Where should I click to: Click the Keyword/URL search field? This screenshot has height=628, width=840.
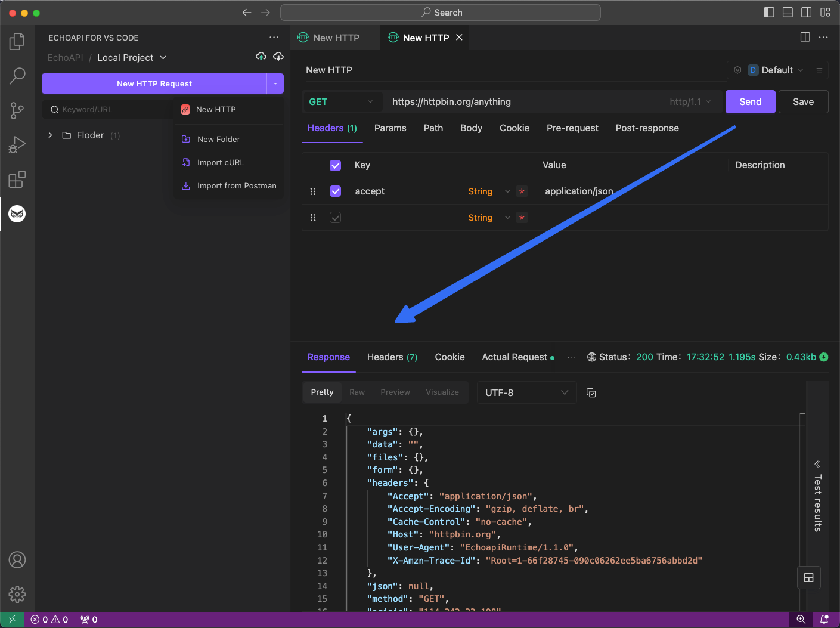(109, 109)
